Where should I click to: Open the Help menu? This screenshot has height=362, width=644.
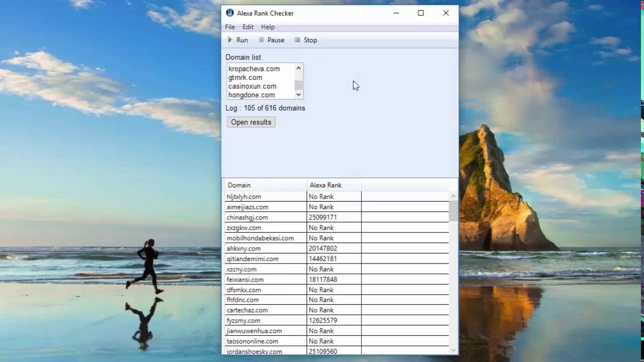pos(268,27)
